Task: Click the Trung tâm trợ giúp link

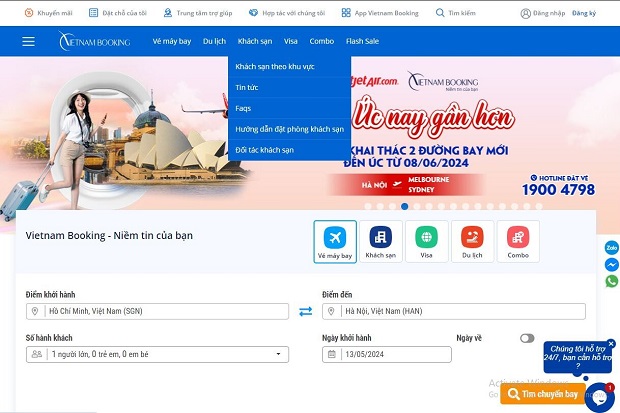Action: tap(204, 13)
